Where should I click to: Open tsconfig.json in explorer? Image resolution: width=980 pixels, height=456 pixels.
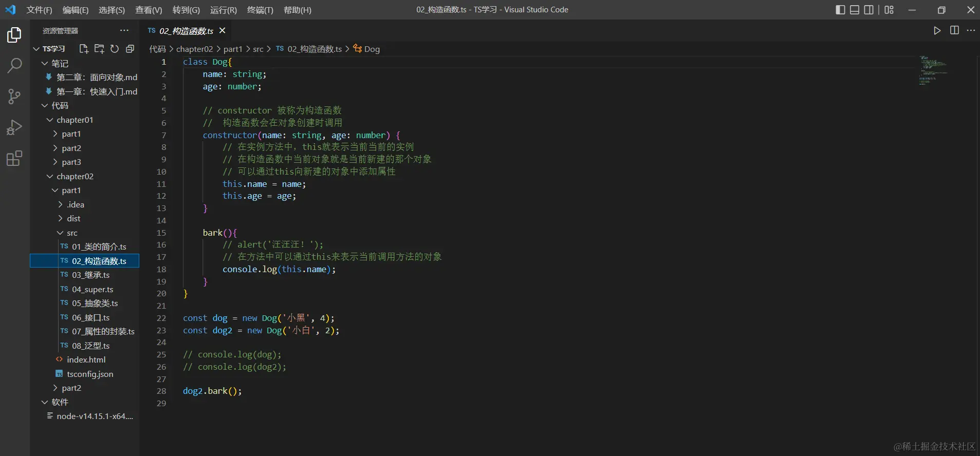click(90, 374)
